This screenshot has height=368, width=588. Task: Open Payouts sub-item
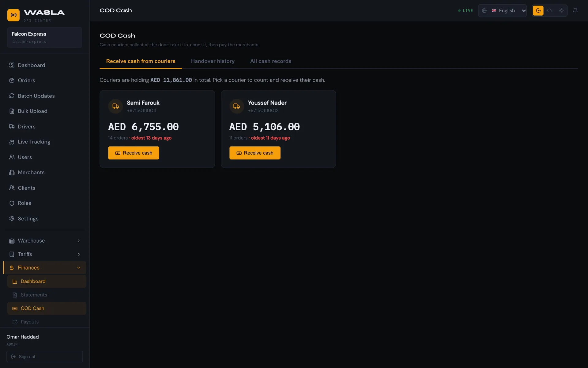[x=47, y=322]
